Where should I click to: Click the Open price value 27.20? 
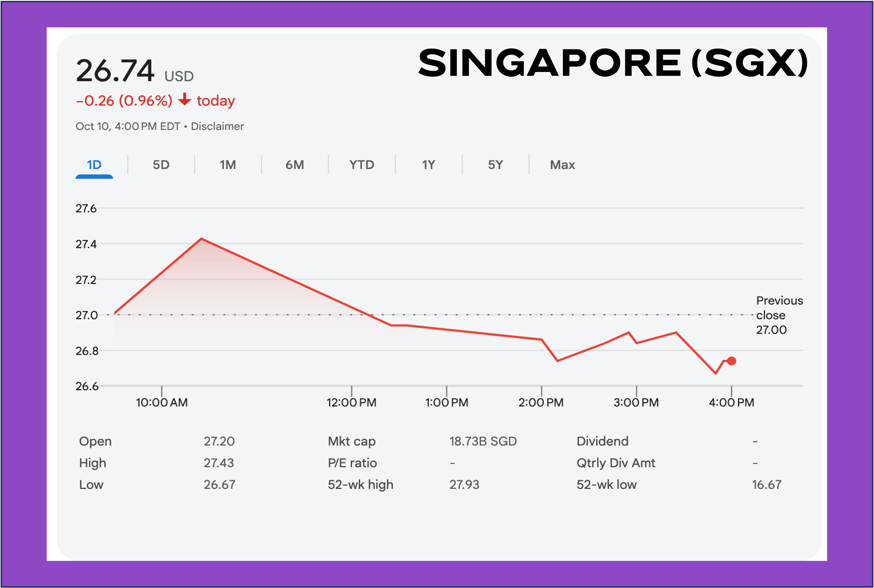coord(219,441)
